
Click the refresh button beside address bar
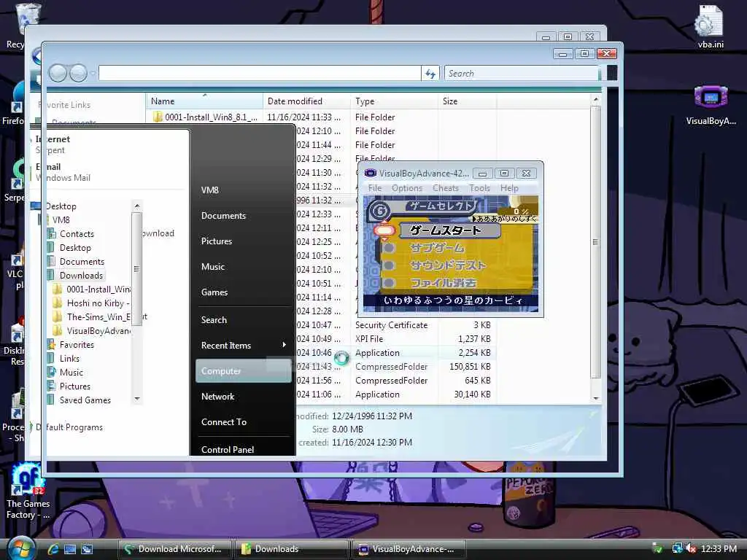430,74
